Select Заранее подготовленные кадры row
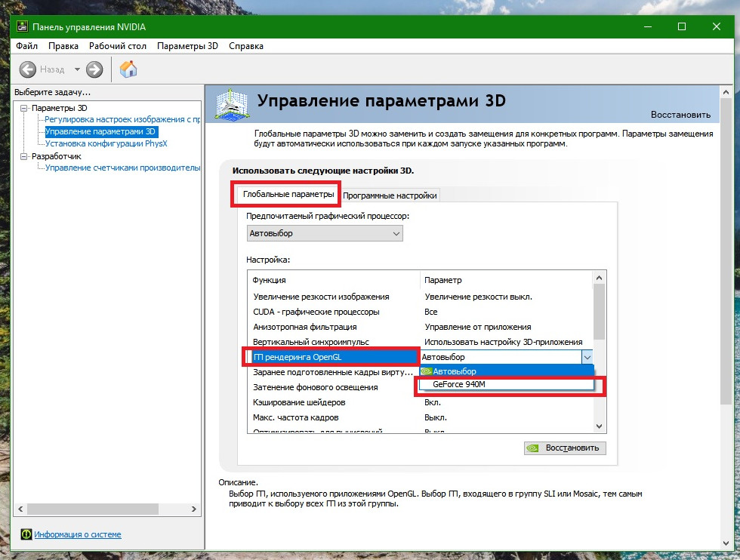Image resolution: width=740 pixels, height=560 pixels. tap(333, 372)
